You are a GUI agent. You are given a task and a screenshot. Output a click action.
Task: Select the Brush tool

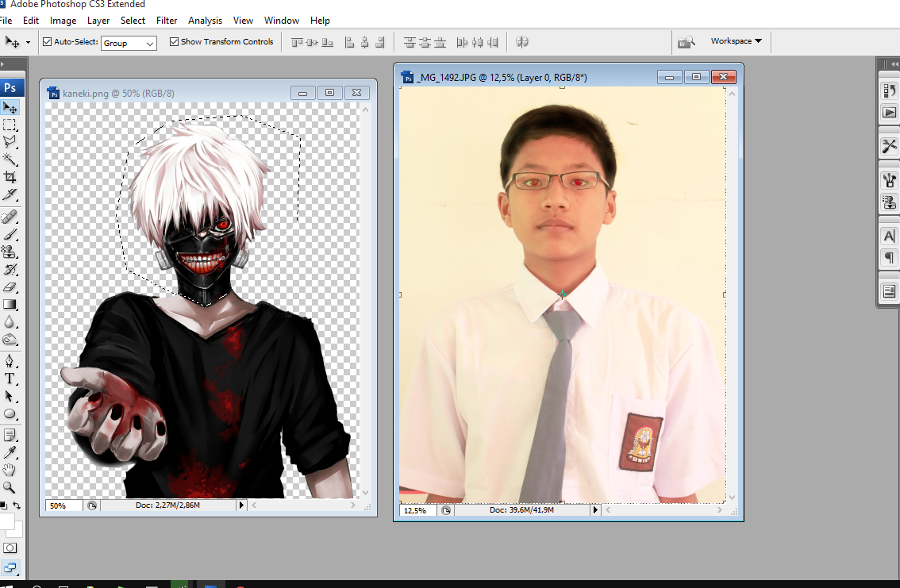click(x=10, y=234)
